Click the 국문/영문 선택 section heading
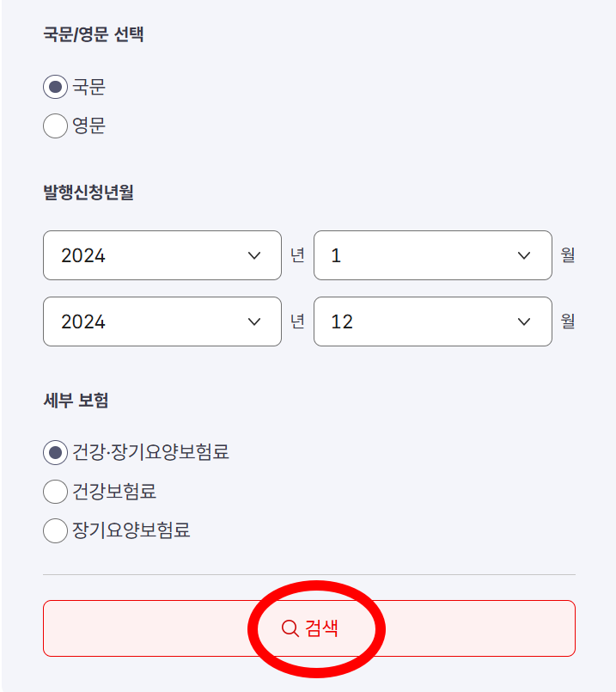Viewport: 616px width, 692px height. tap(94, 34)
